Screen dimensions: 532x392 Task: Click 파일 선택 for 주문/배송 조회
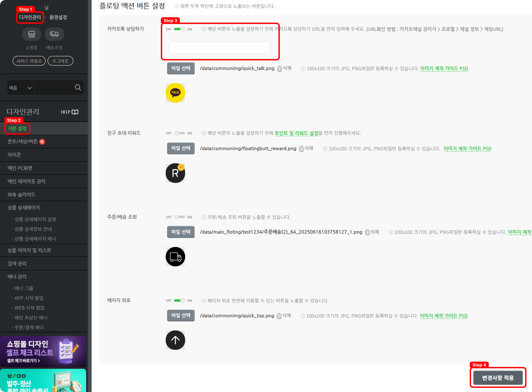pos(181,232)
